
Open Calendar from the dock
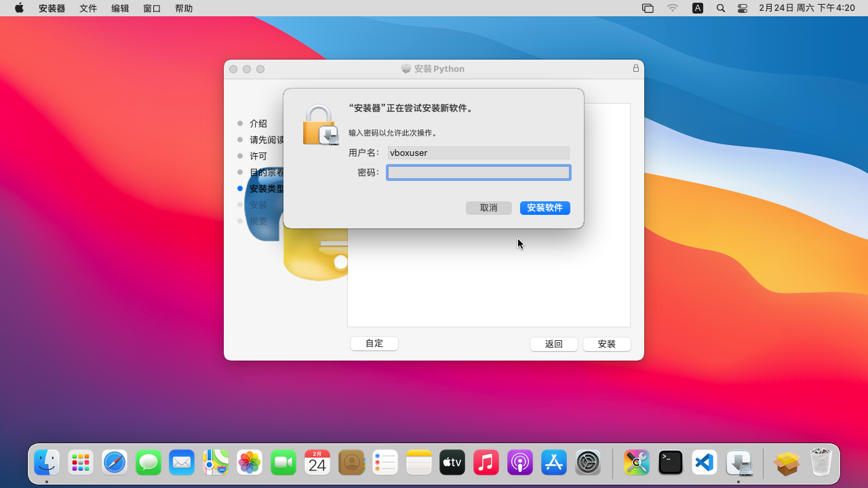(317, 463)
